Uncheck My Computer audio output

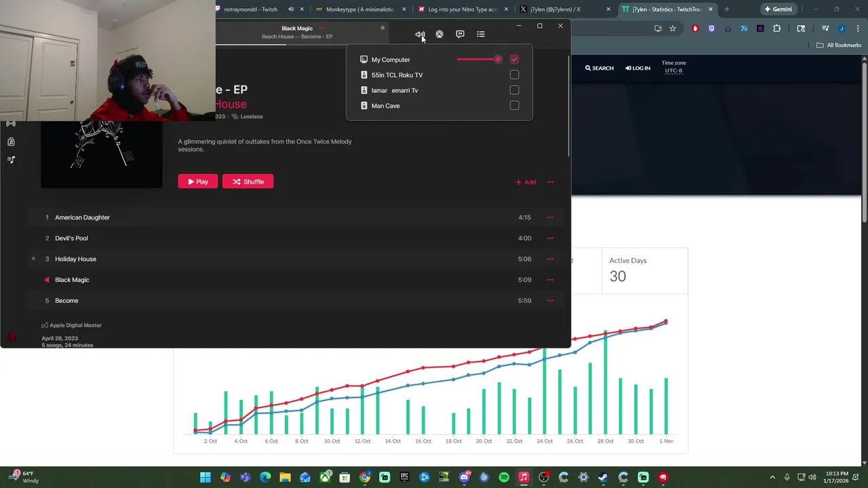pos(514,60)
